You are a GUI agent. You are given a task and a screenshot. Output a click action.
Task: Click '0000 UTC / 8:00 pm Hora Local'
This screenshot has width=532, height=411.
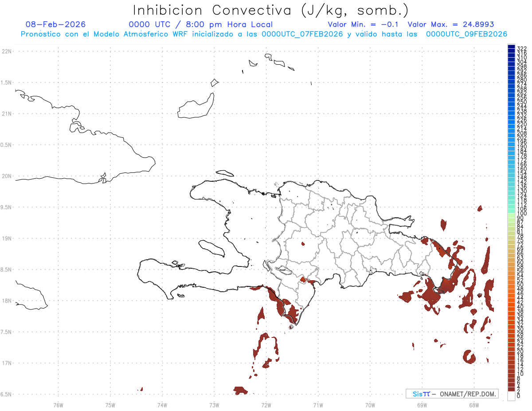coord(201,24)
